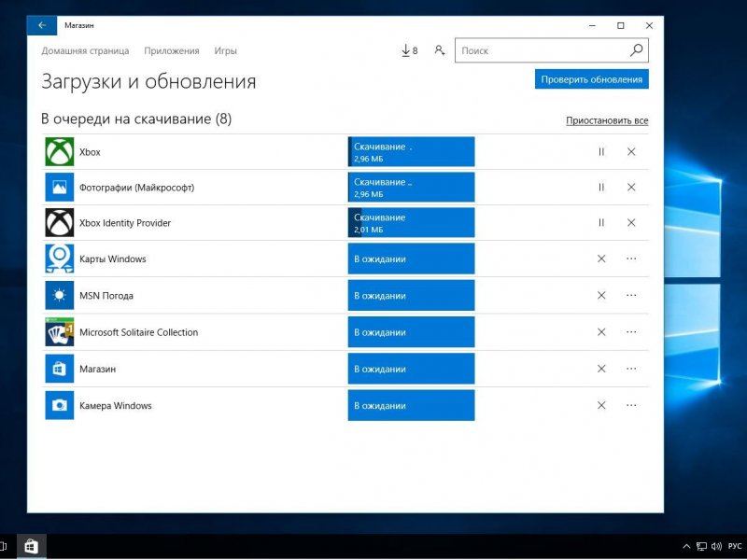
Task: Cancel the Xbox download
Action: [631, 152]
